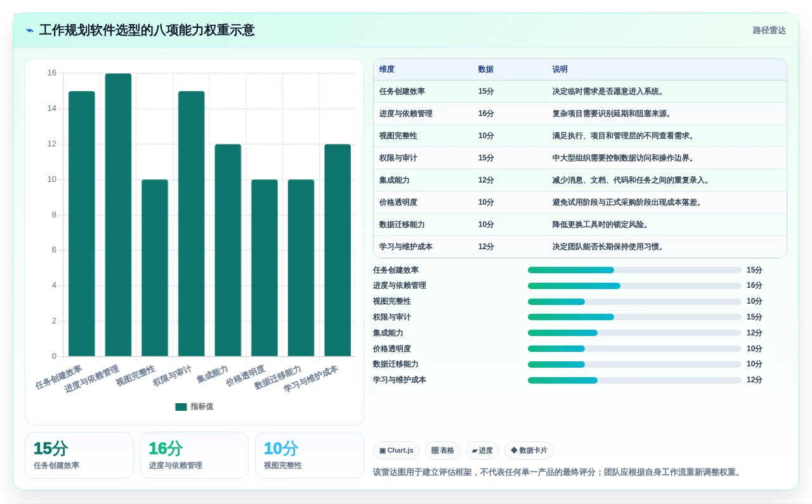Click table cell 视图完整性
Screen dimensions: 812x504
click(x=398, y=136)
